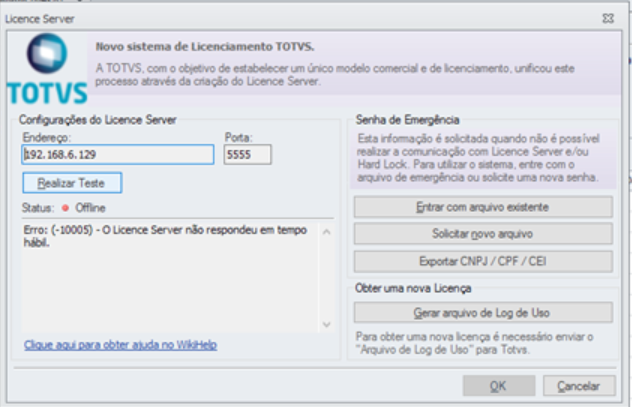Click the red Offline status indicator dot
Image resolution: width=632 pixels, height=407 pixels.
coord(65,208)
